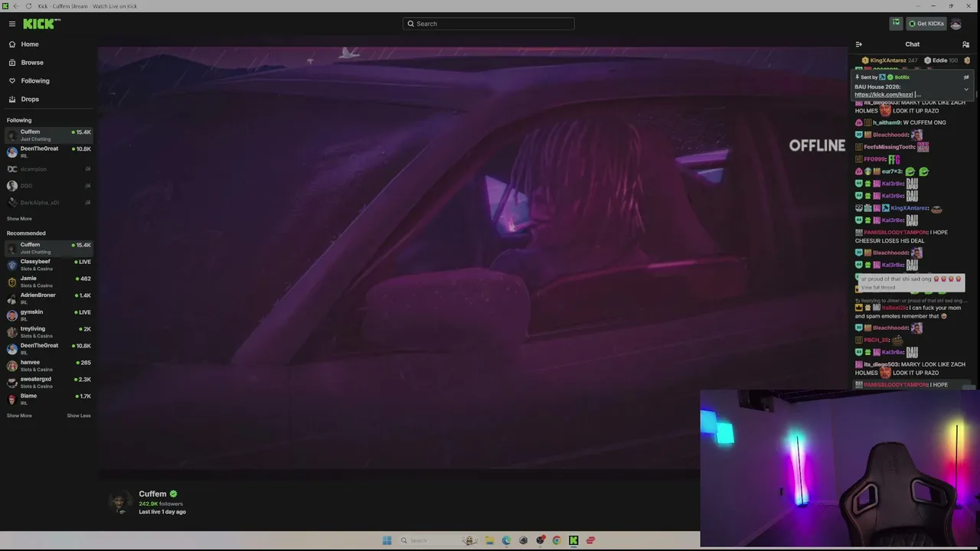
Task: Click Classybeef channel avatar
Action: click(x=11, y=265)
